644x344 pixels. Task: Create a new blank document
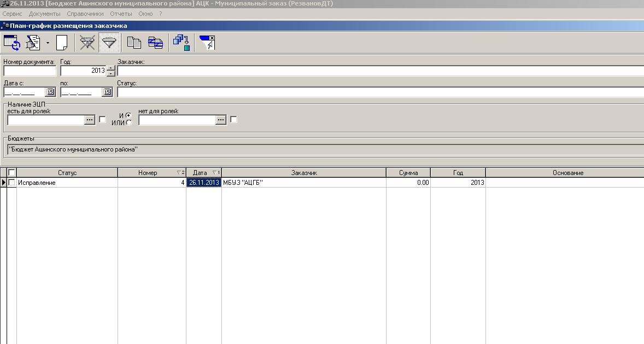[62, 42]
